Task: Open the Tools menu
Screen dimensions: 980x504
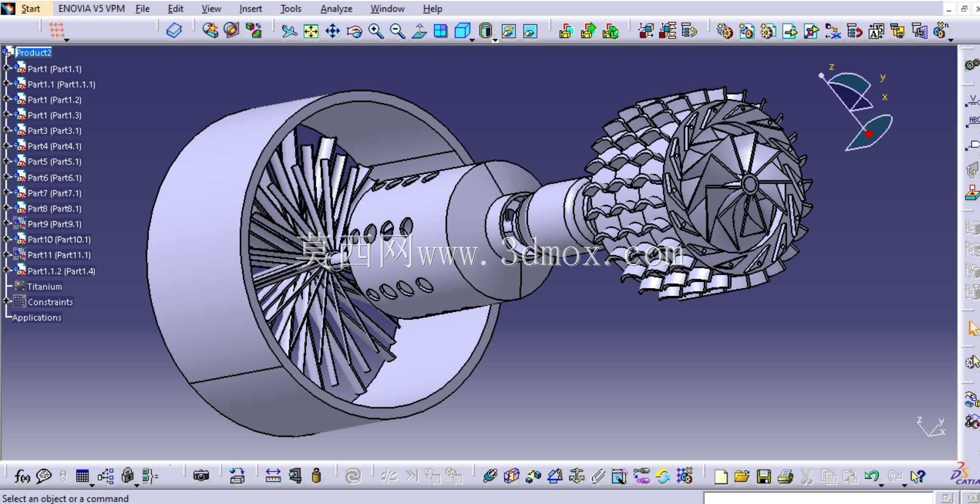Action: coord(290,9)
